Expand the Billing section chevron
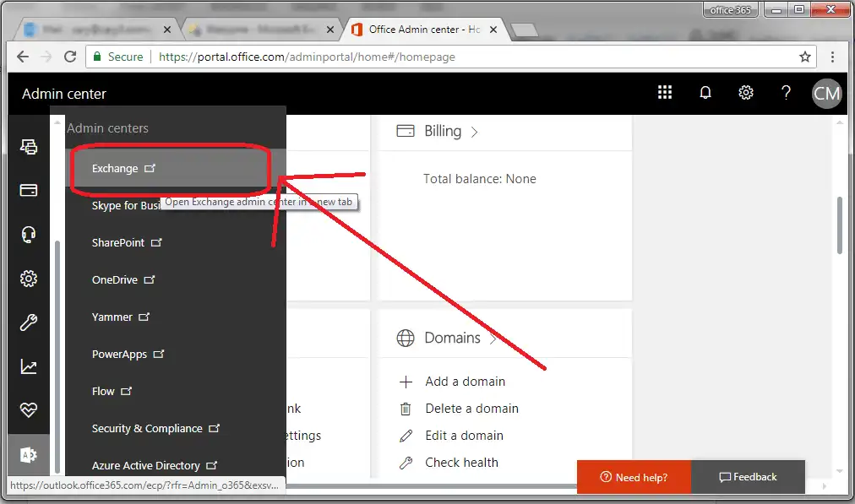Image resolution: width=855 pixels, height=504 pixels. 474,132
